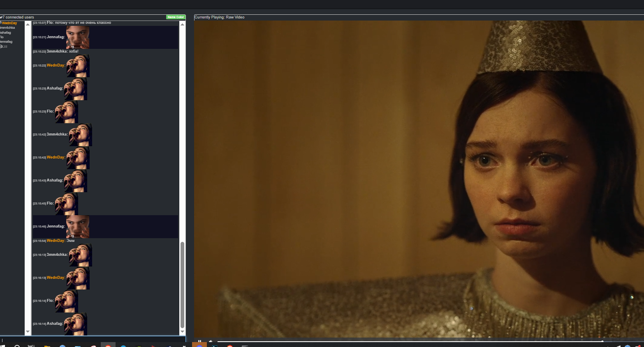Select user WednDay in the user list
The width and height of the screenshot is (644, 347).
(9, 23)
